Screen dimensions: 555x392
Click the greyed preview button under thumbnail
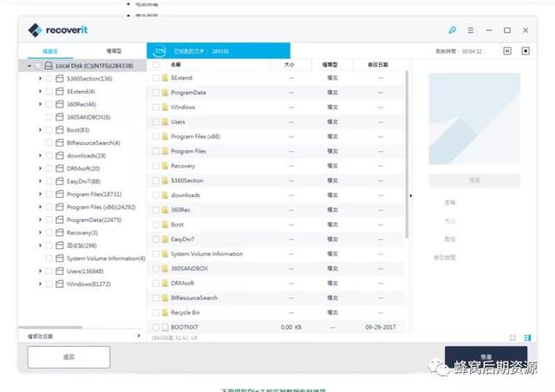click(474, 180)
